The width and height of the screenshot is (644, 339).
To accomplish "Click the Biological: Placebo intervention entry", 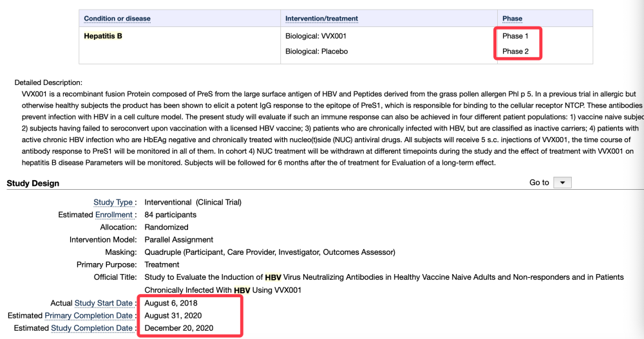I will 317,51.
